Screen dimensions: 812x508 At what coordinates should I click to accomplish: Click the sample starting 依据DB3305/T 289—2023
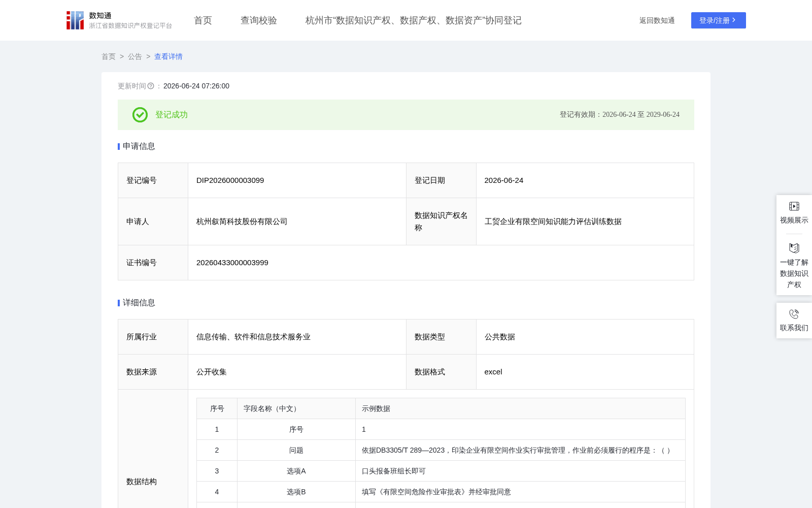pos(518,450)
